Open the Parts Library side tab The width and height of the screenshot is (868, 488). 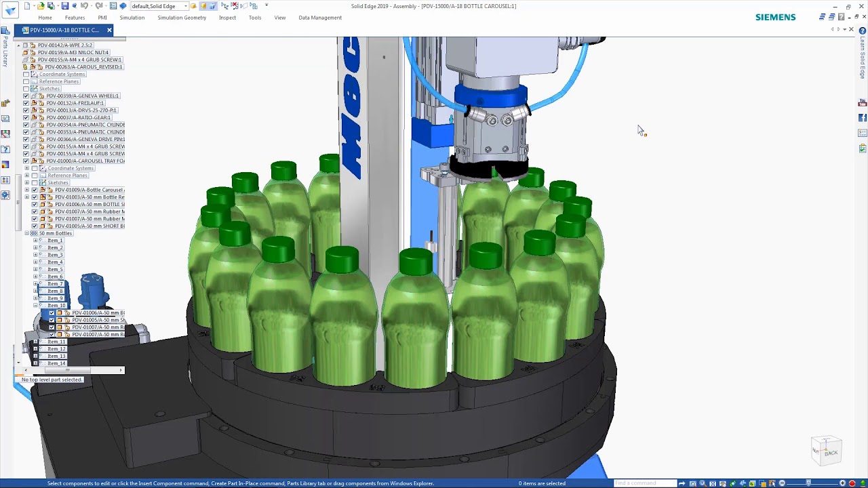coord(5,52)
